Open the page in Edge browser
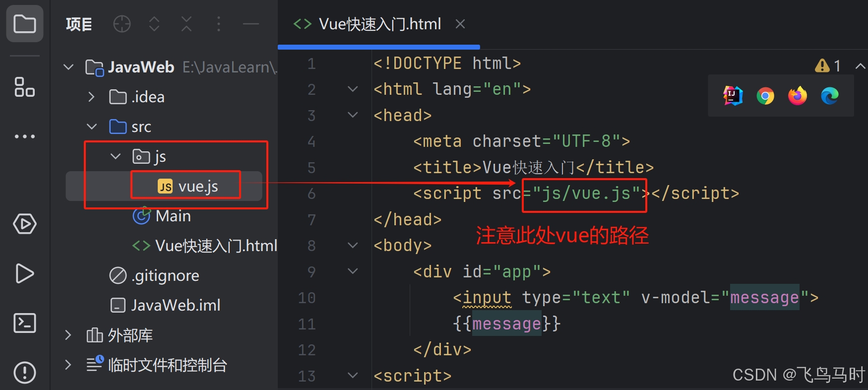 click(830, 96)
